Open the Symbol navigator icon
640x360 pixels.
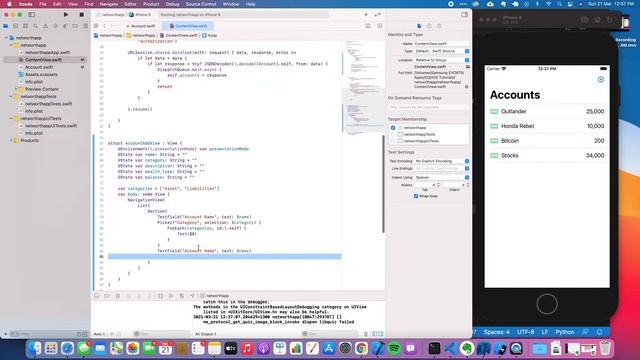click(25, 26)
